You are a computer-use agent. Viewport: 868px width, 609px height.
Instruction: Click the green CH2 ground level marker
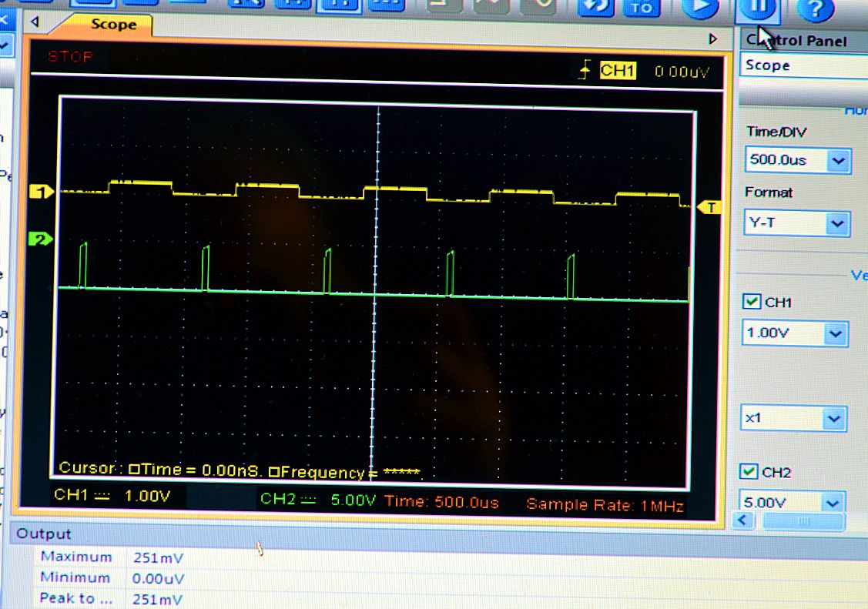[40, 239]
